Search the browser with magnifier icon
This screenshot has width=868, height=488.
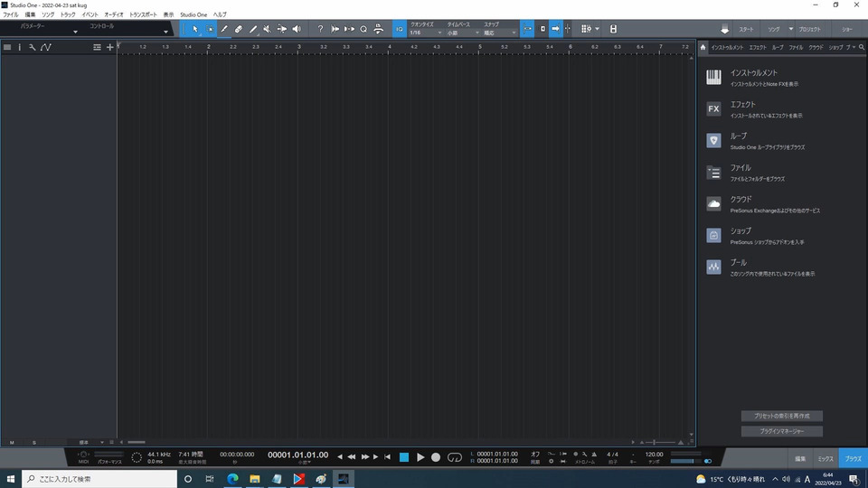point(862,47)
